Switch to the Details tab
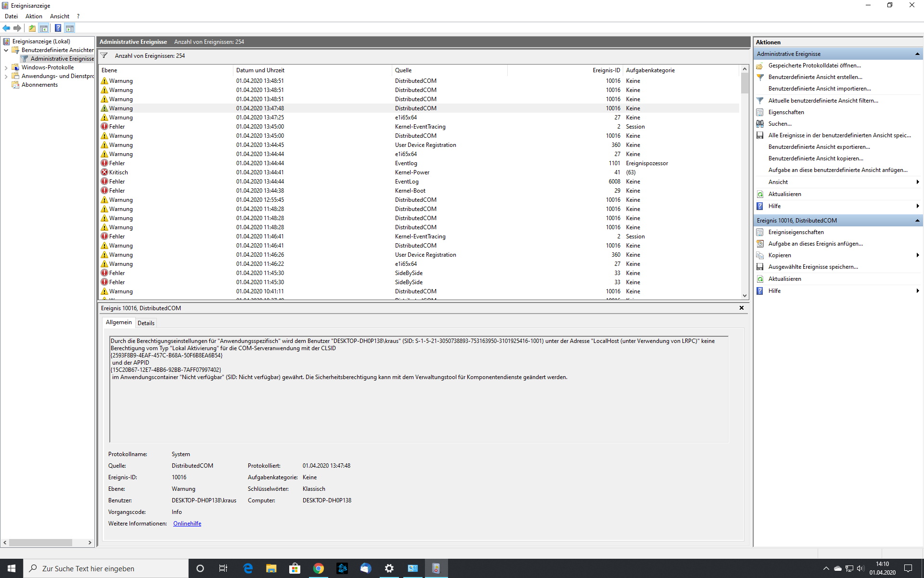924x578 pixels. pos(146,323)
